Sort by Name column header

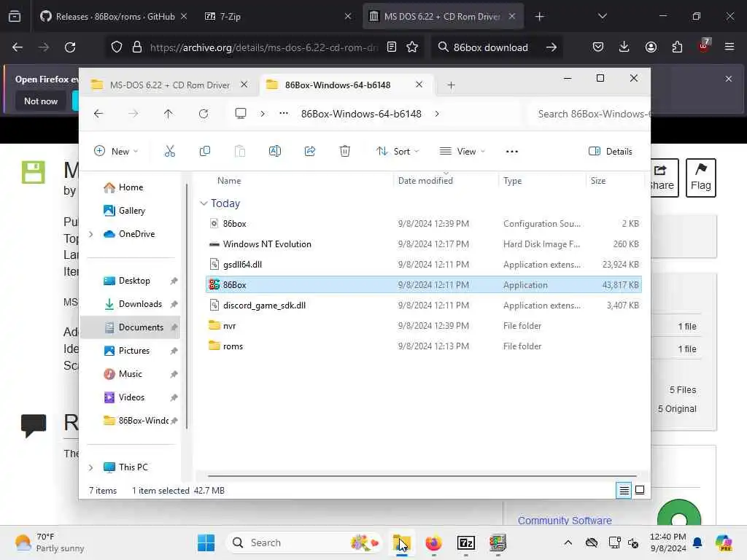point(229,181)
